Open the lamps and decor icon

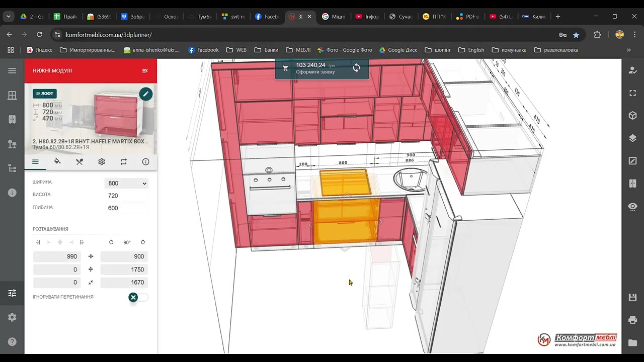[x=12, y=144]
